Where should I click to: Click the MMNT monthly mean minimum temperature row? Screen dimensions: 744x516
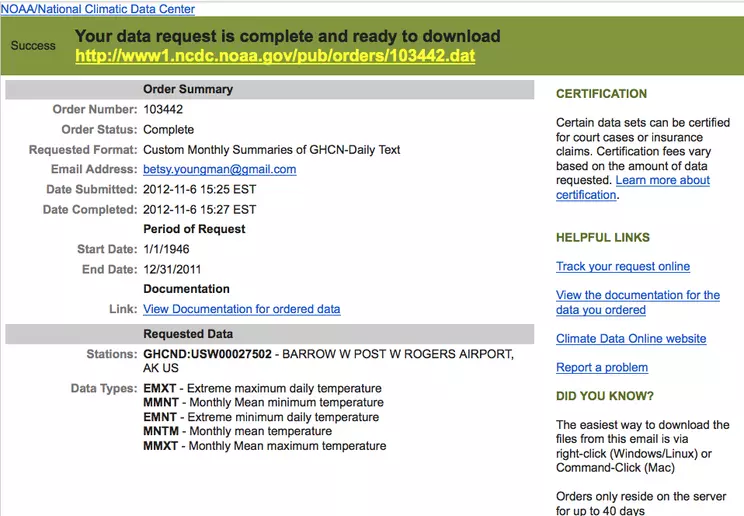[x=263, y=403]
